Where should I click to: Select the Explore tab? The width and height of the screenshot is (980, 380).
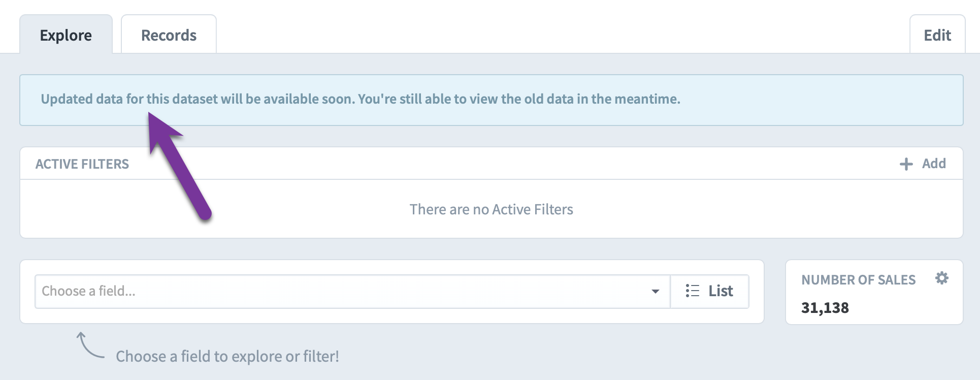point(66,35)
